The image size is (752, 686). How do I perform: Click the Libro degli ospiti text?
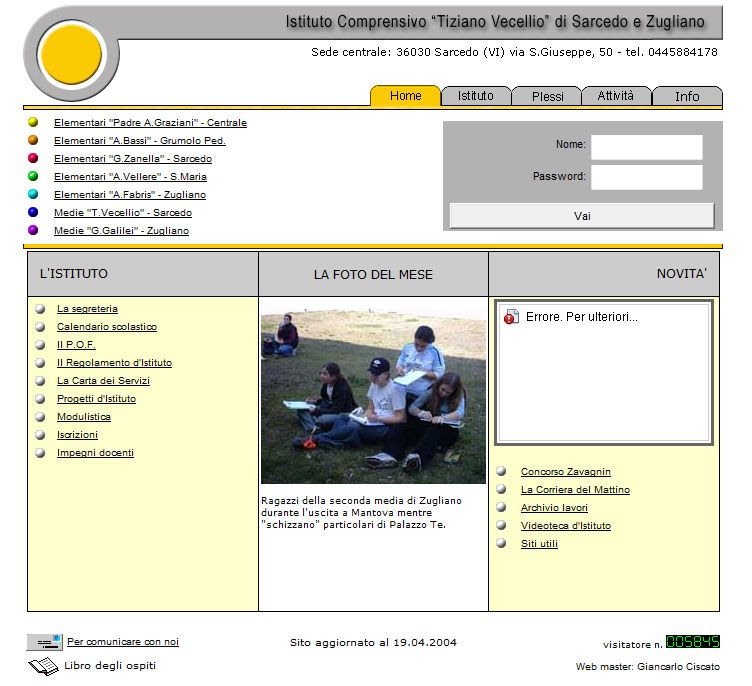(110, 665)
